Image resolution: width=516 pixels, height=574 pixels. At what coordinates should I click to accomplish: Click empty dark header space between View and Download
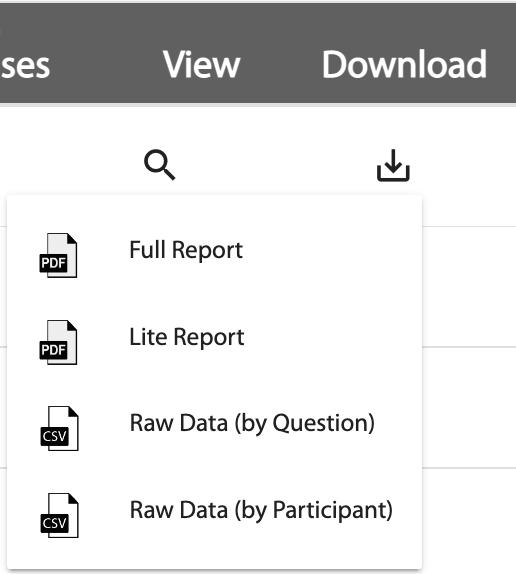[x=281, y=65]
